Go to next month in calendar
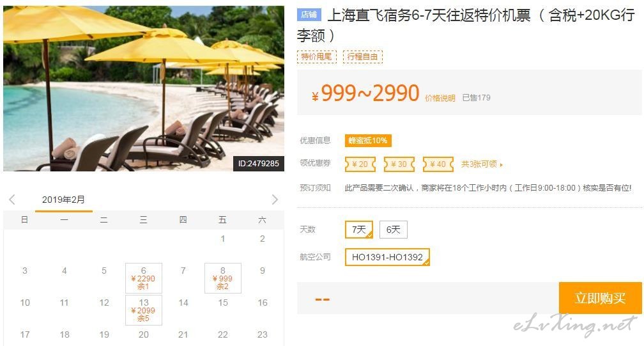Viewport: 644px width, 346px height. click(x=275, y=200)
